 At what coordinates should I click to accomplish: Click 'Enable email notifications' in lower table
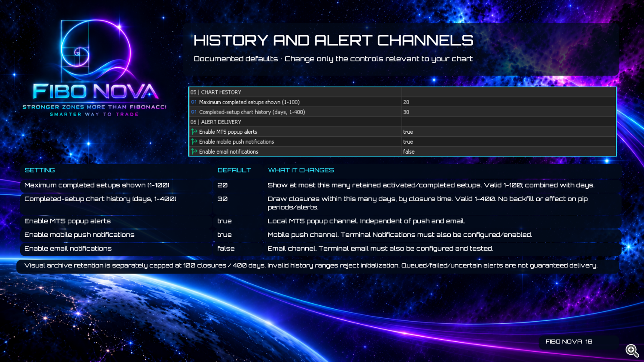[x=68, y=249]
